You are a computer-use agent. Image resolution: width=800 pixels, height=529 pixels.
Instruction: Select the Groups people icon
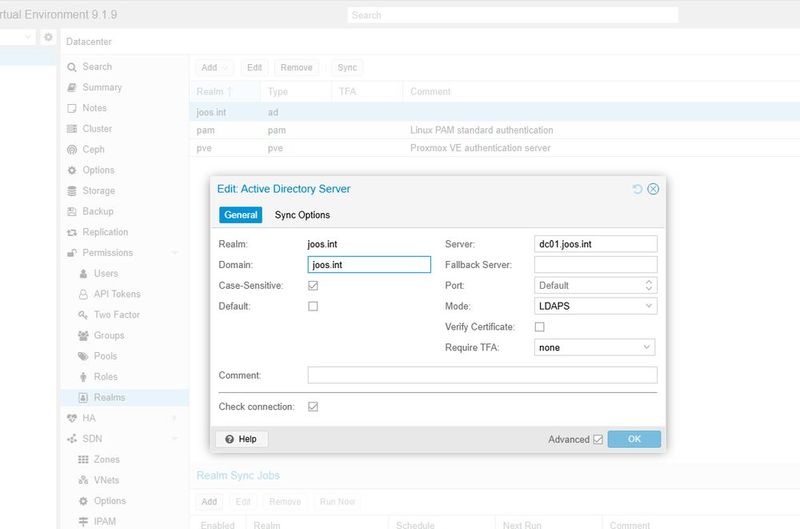coord(83,336)
